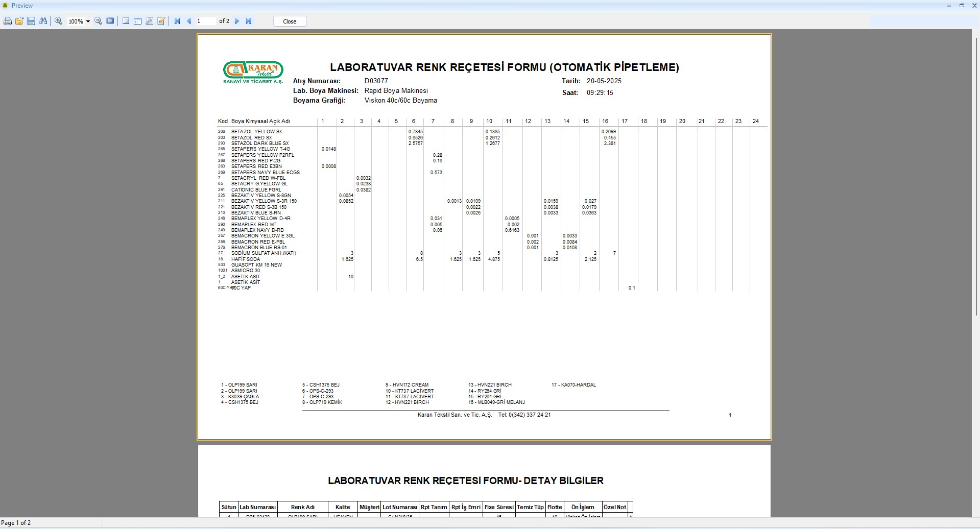Click footer 'Karan Tekstil San. ve Tic. A.Ş.' text
Viewport: 980px width, 529px height.
455,415
